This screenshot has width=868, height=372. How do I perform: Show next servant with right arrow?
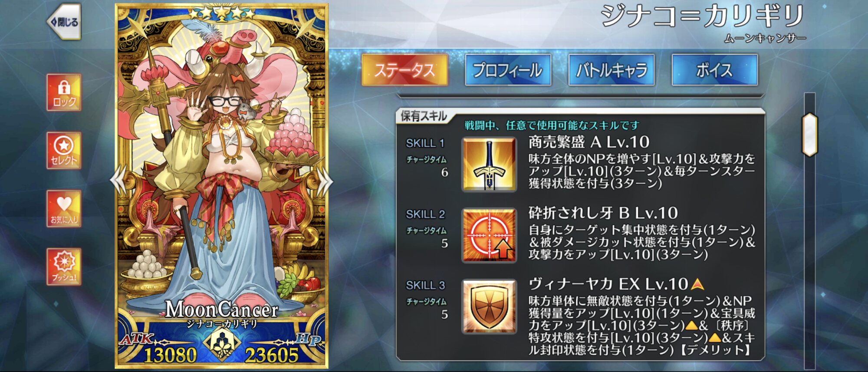point(325,179)
